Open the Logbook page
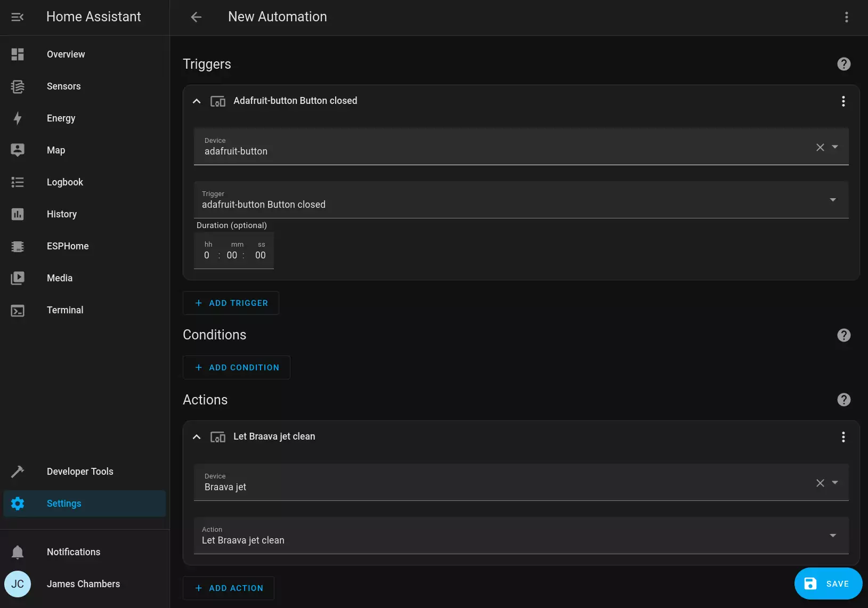868x608 pixels. pos(85,182)
